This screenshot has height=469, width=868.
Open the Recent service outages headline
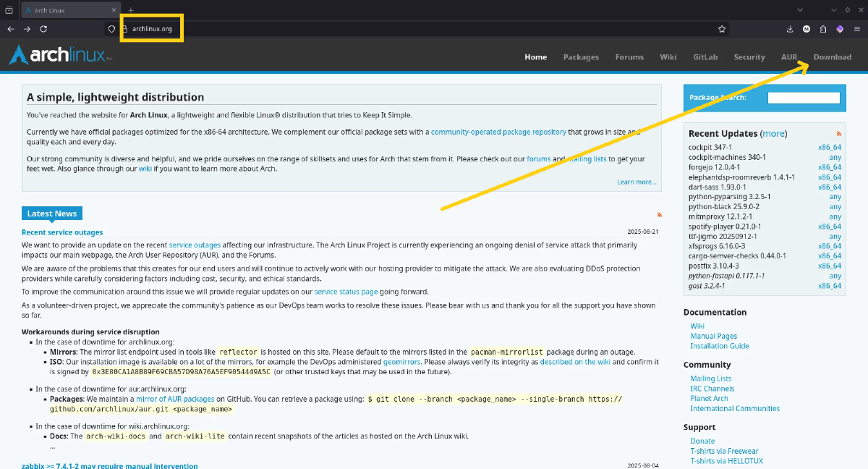coord(62,232)
